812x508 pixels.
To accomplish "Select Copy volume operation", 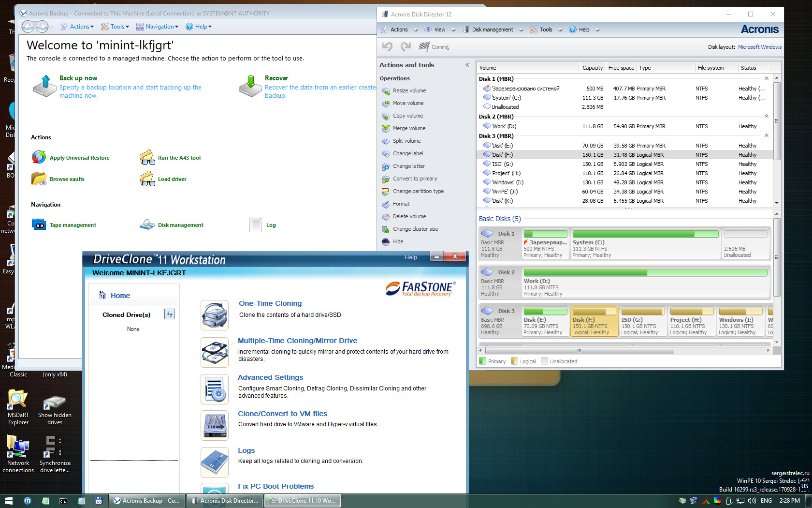I will point(407,116).
